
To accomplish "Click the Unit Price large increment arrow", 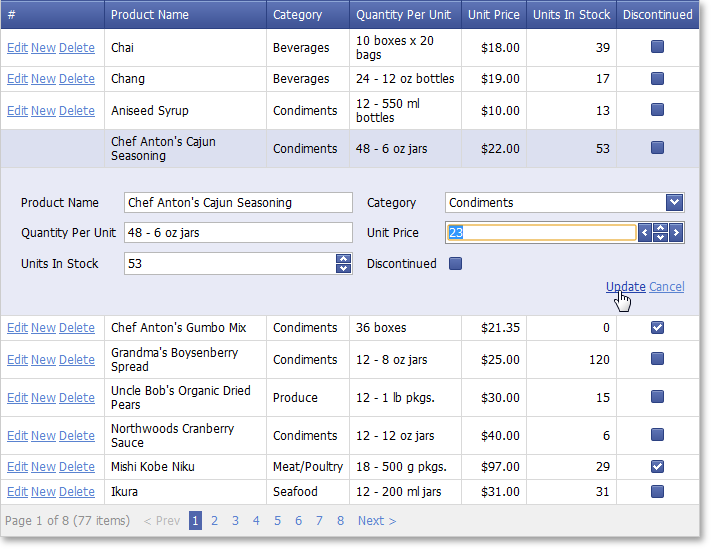I will [677, 233].
